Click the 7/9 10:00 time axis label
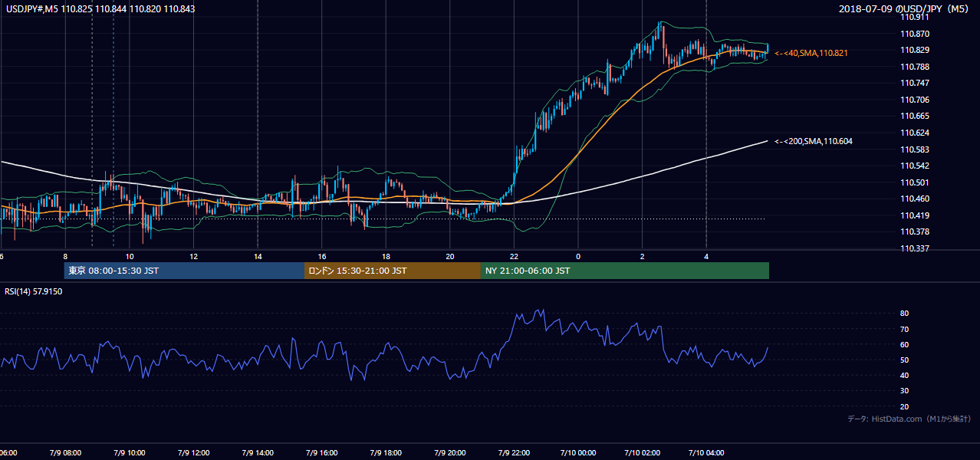This screenshot has width=980, height=460. pyautogui.click(x=130, y=453)
